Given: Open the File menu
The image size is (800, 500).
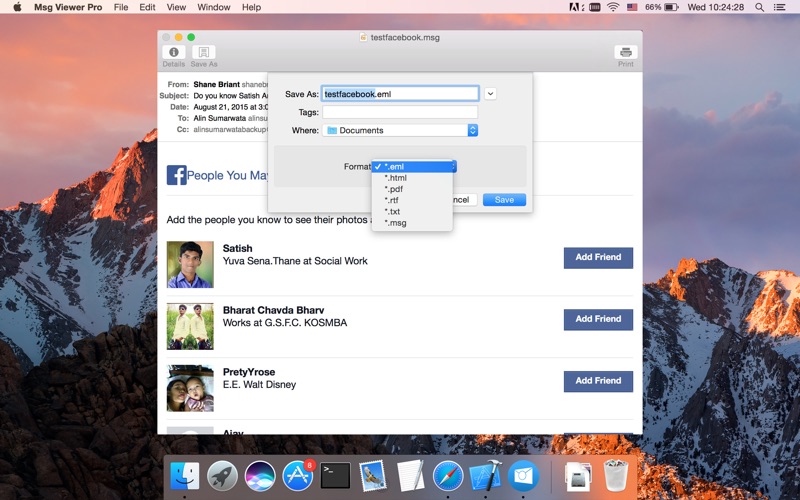Looking at the screenshot, I should click(121, 7).
